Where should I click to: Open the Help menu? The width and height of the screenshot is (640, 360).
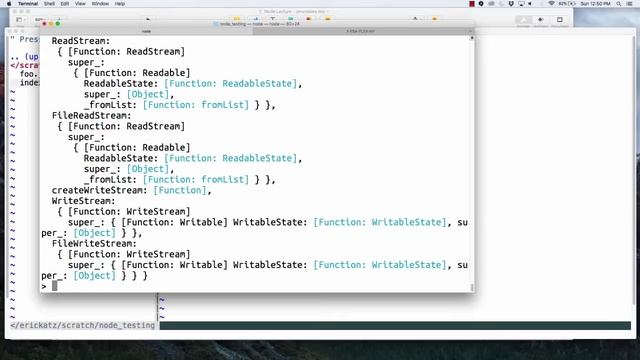(120, 4)
